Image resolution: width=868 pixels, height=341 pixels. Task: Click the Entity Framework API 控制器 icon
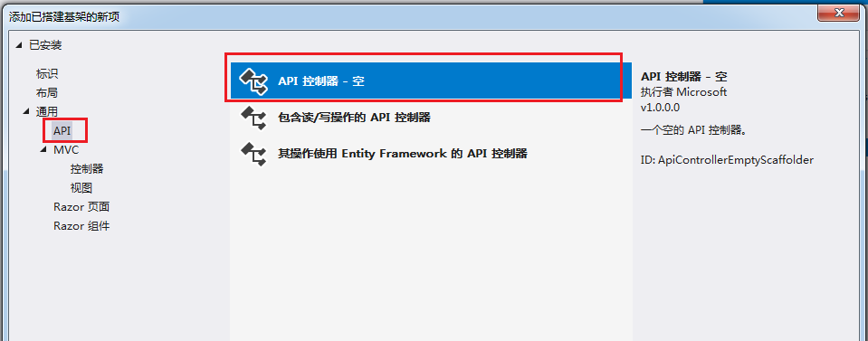[x=254, y=154]
